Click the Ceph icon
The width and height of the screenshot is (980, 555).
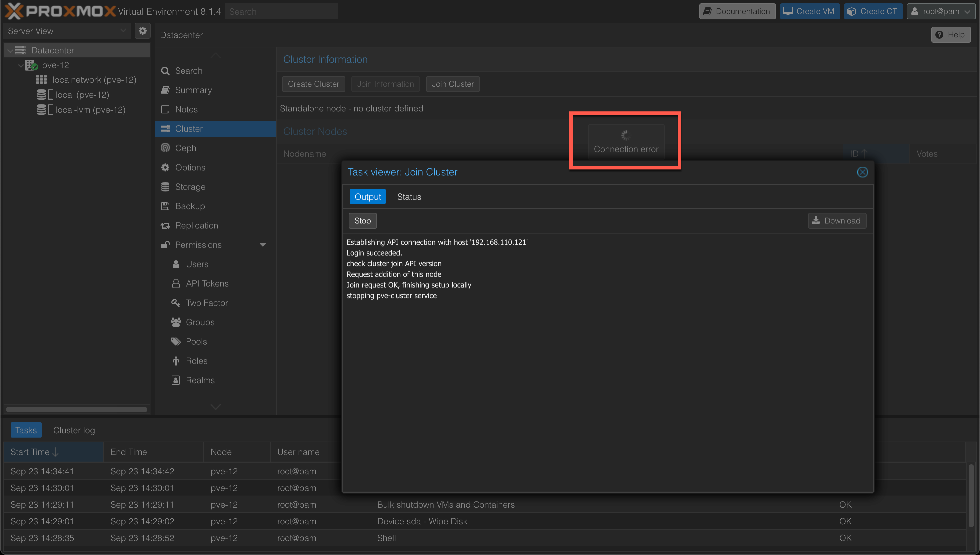click(165, 148)
